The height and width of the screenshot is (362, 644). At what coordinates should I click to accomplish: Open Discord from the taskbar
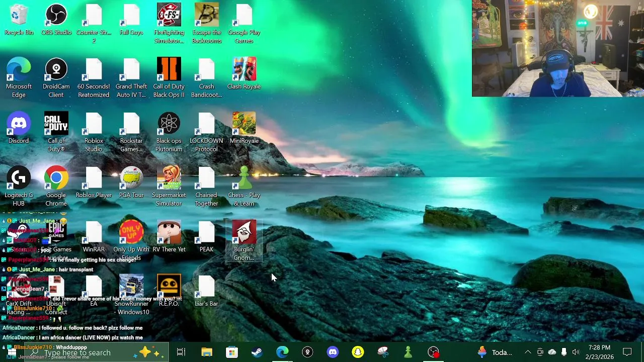click(x=333, y=352)
